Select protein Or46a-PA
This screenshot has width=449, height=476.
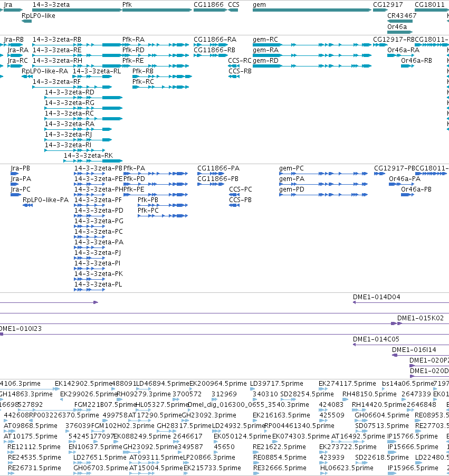click(x=405, y=179)
